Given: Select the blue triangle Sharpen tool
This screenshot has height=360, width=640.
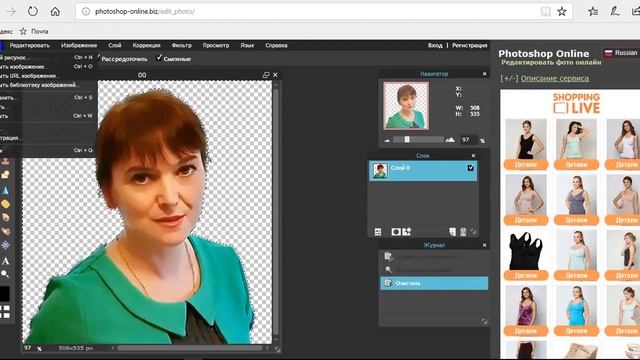Looking at the screenshot, I should click(5, 190).
